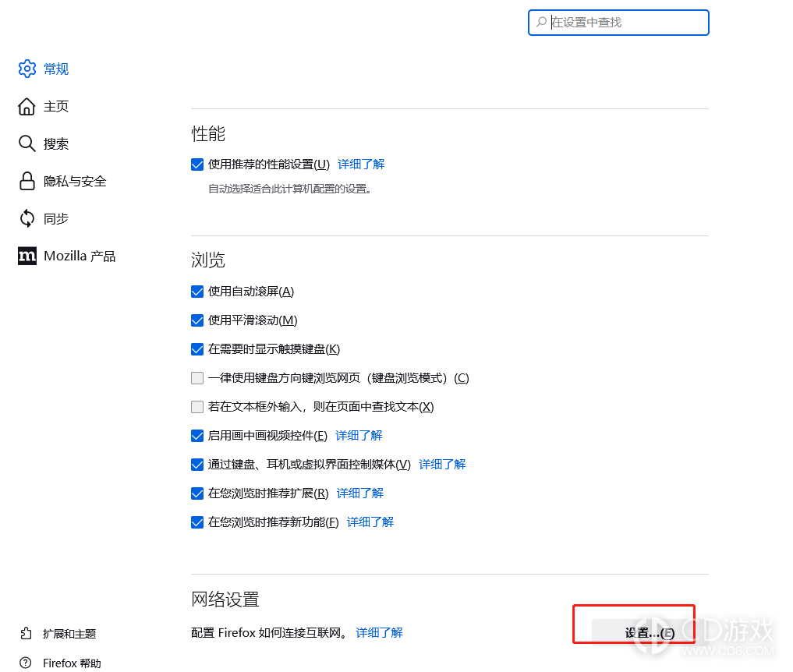
Task: Check 若在文本框外输入 find text option
Action: click(x=197, y=407)
